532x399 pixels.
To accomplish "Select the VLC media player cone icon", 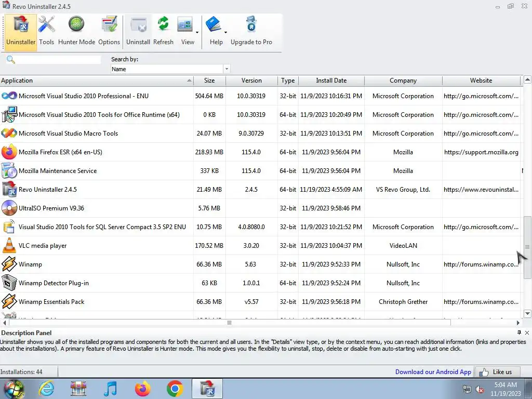I will coord(9,246).
